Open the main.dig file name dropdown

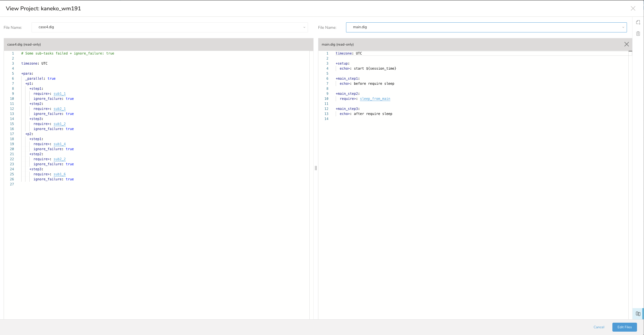[x=486, y=27]
